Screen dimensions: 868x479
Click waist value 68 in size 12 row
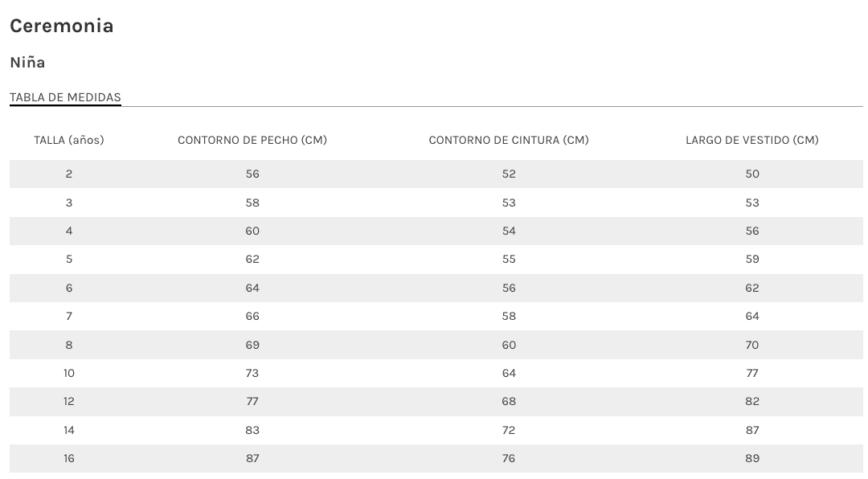pyautogui.click(x=509, y=401)
